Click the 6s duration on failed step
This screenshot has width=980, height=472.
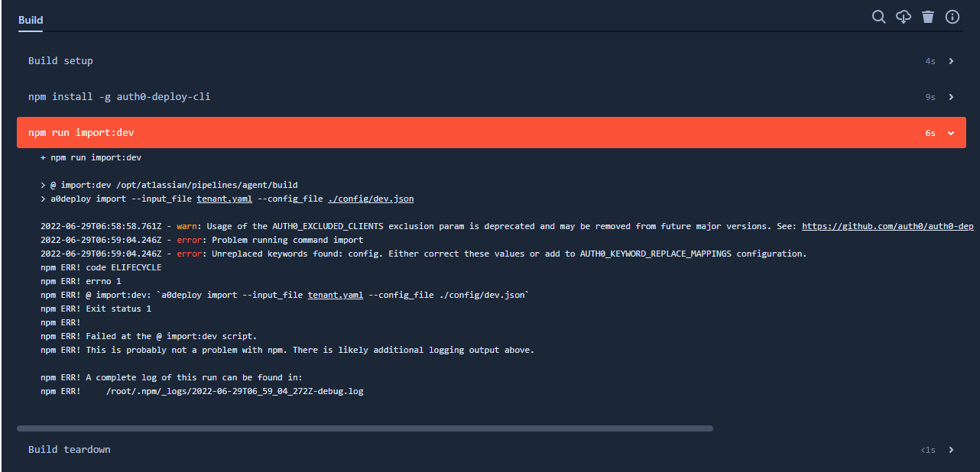point(930,133)
